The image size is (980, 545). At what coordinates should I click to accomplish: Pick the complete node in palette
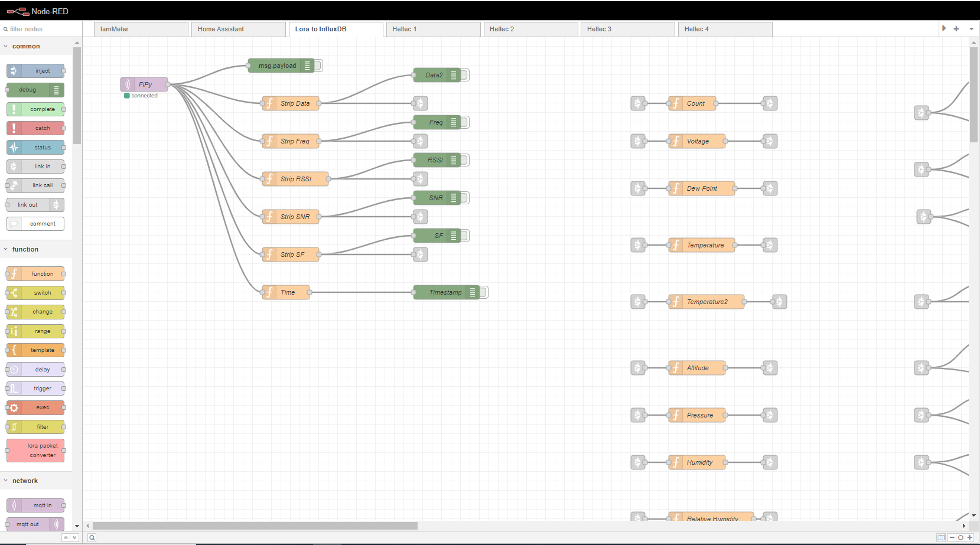point(35,109)
